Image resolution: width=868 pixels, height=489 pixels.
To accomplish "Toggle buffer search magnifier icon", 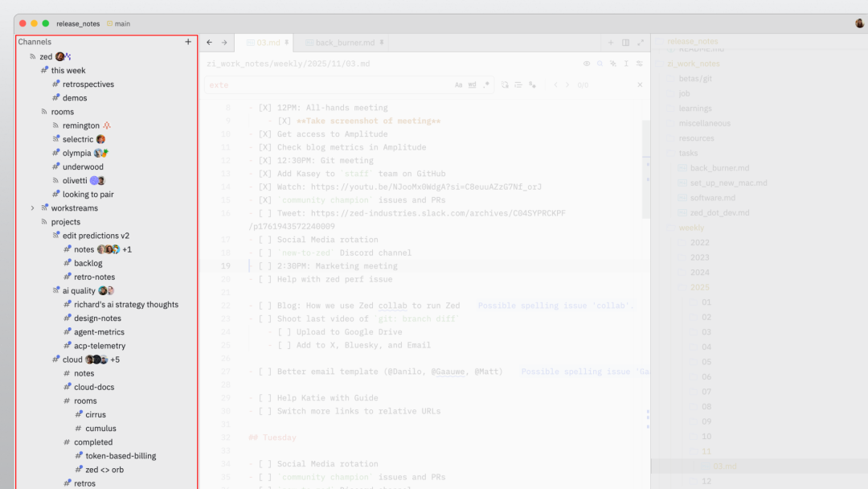I will click(600, 64).
